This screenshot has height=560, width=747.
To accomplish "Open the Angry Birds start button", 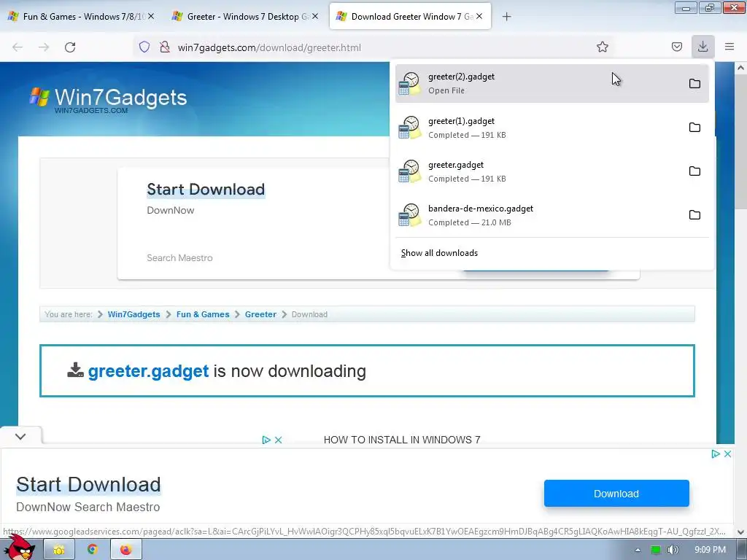I will 20,548.
